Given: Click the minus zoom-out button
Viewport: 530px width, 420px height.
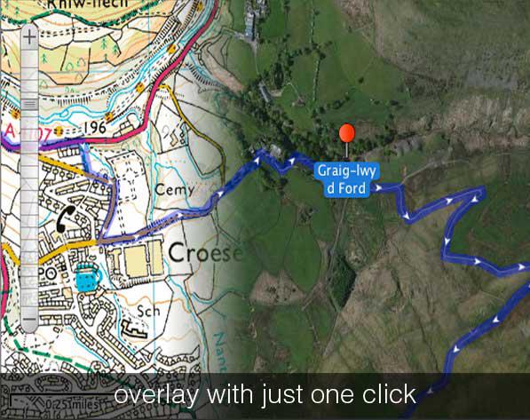Looking at the screenshot, I should click(30, 320).
